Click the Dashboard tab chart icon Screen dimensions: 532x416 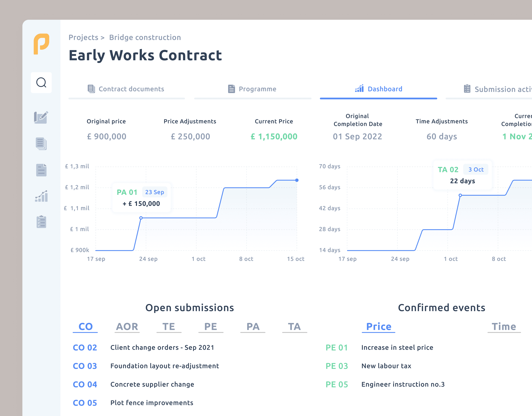[x=359, y=88]
